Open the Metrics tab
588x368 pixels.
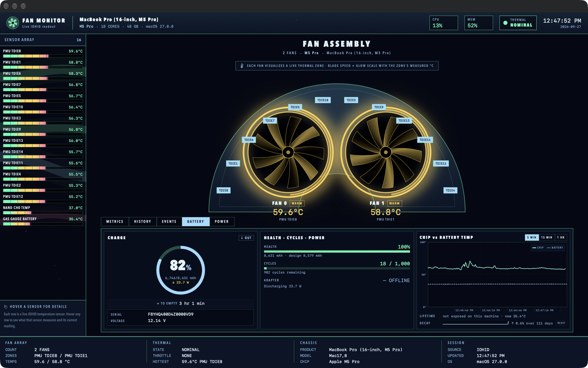(x=115, y=222)
